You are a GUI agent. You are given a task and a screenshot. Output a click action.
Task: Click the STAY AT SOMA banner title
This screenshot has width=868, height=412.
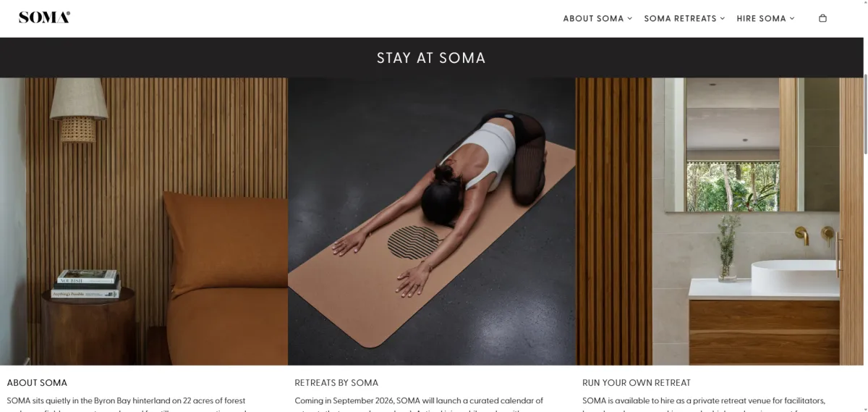[x=431, y=58]
